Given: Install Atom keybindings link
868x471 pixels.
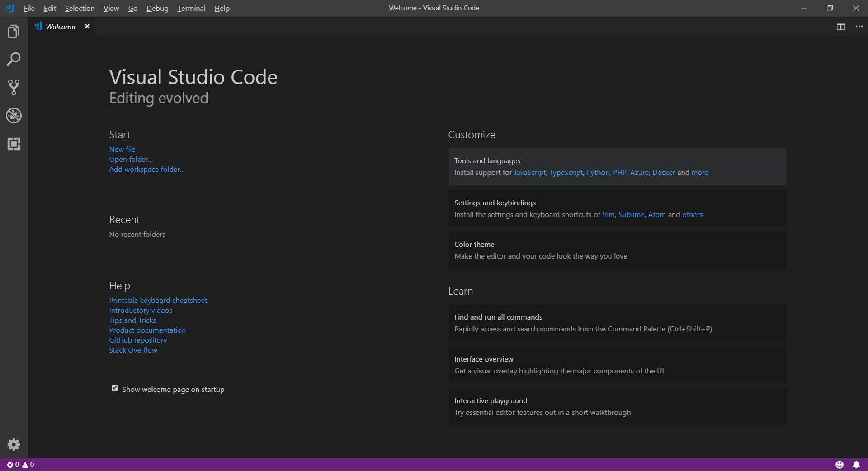Looking at the screenshot, I should pyautogui.click(x=657, y=214).
